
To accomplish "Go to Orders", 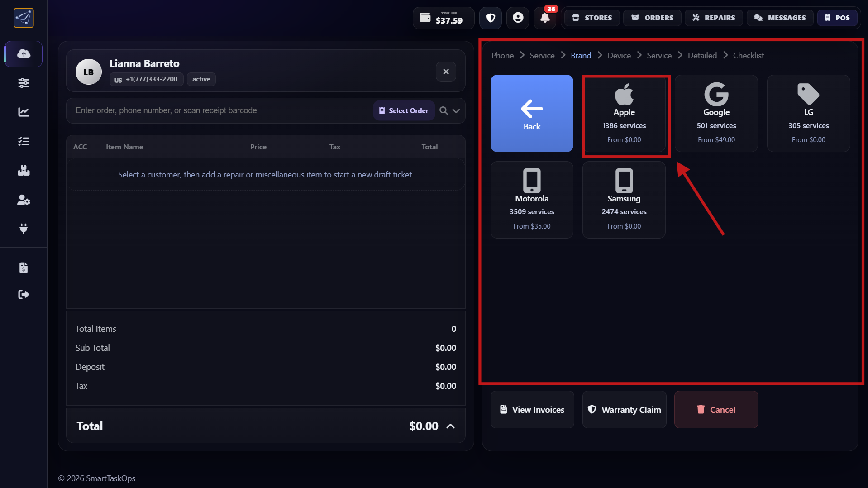I will 652,18.
